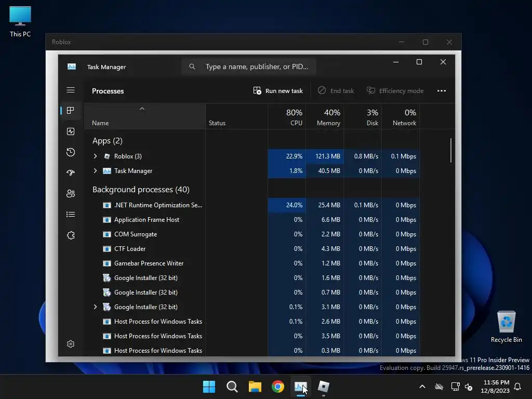Open the Users sidebar icon

pos(71,193)
